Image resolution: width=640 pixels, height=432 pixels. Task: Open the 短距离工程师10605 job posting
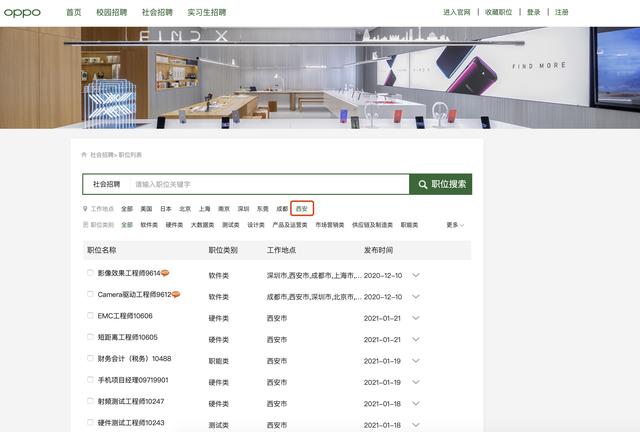[127, 337]
